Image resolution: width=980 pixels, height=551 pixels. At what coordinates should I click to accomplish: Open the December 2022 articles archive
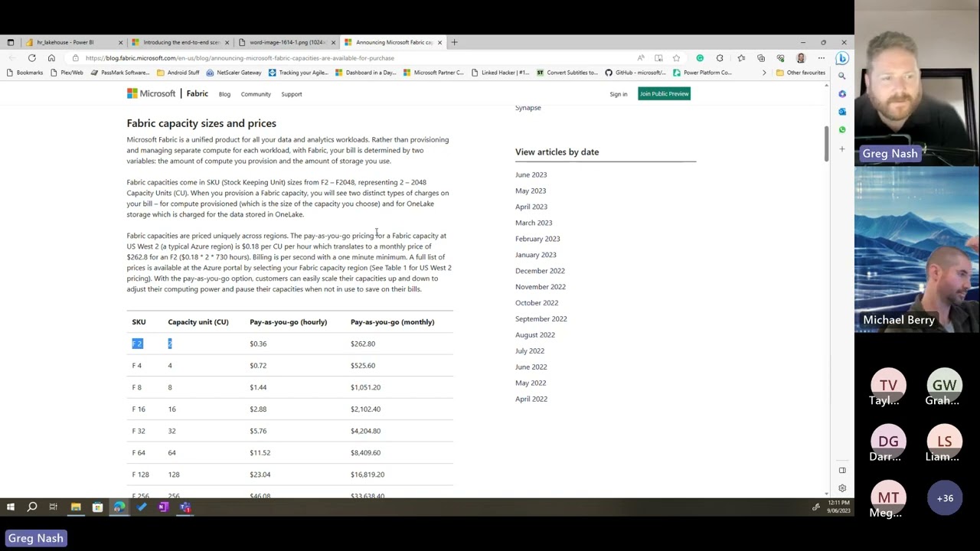click(540, 271)
